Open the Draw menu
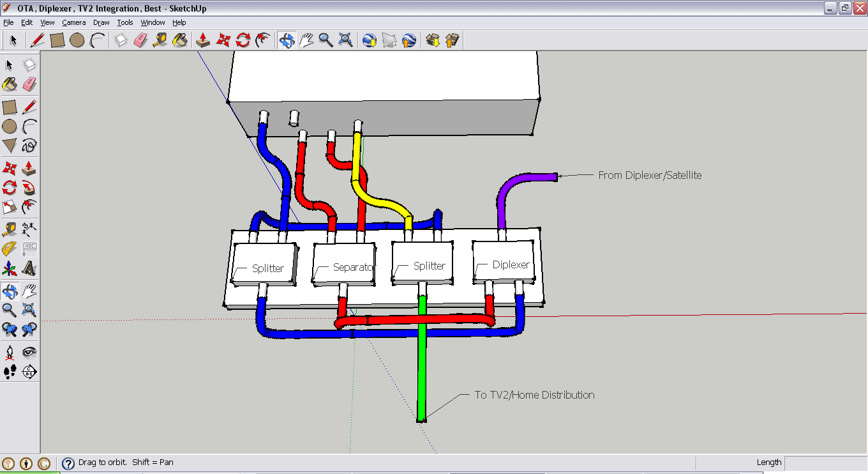The image size is (868, 474). pyautogui.click(x=101, y=22)
